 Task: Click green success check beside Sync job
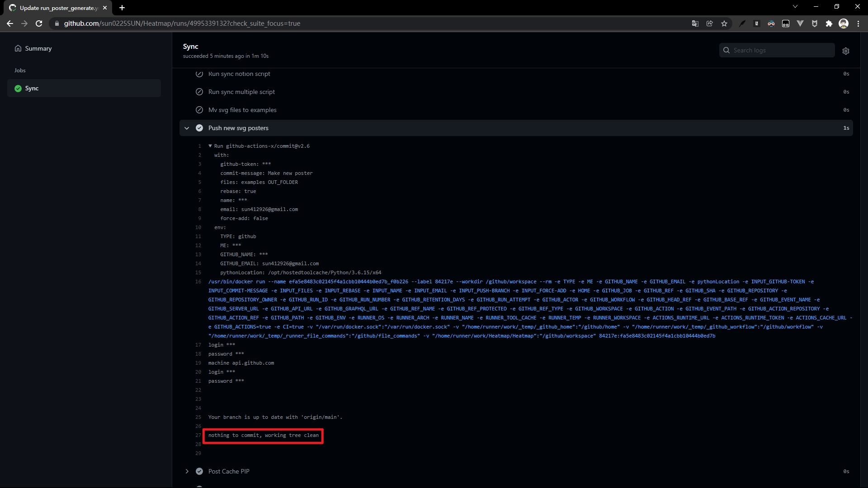point(18,89)
